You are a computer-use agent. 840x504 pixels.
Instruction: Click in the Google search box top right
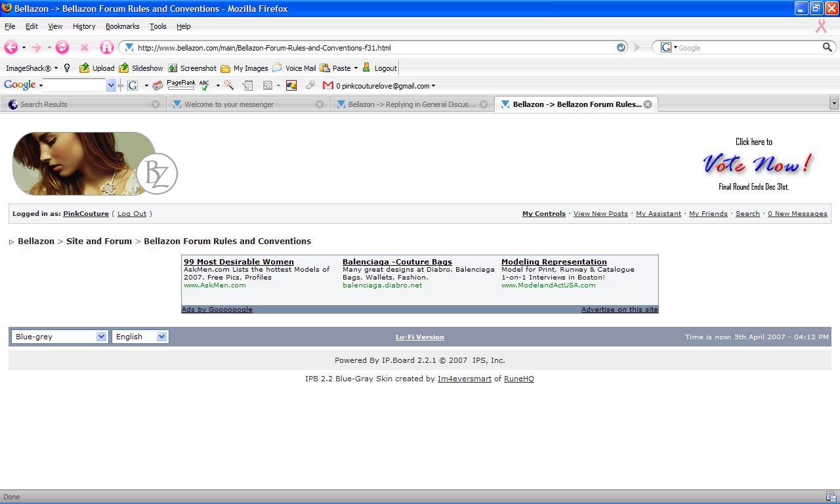point(748,48)
